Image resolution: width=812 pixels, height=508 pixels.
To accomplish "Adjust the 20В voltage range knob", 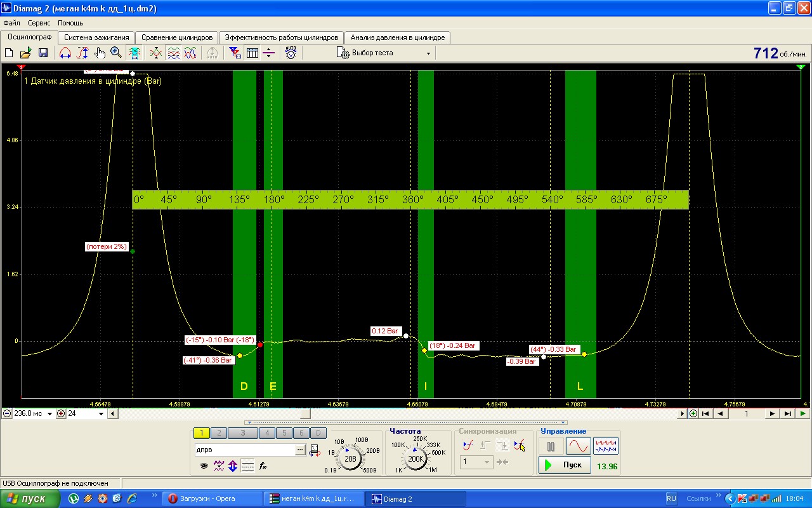I will tap(350, 458).
